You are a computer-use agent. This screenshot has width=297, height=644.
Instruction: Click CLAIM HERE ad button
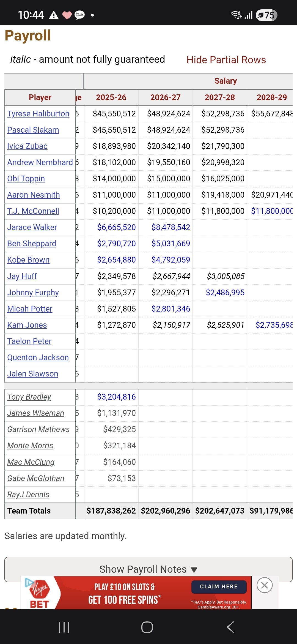point(219,587)
